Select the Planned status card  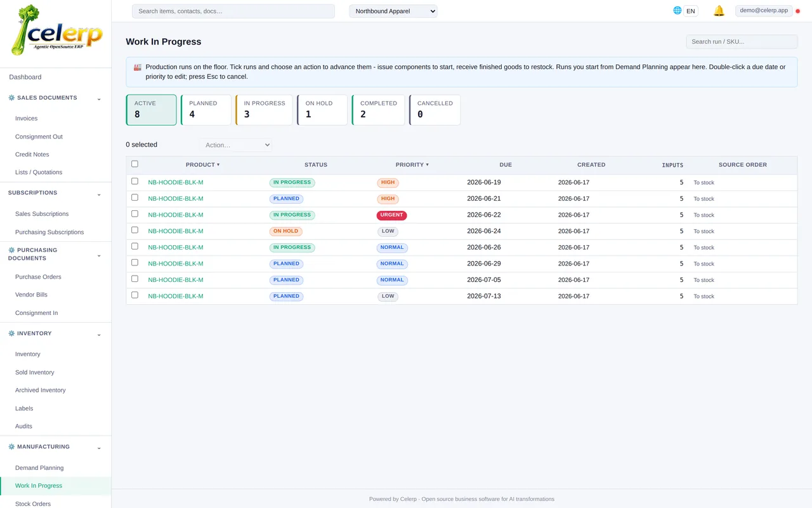[x=206, y=110]
